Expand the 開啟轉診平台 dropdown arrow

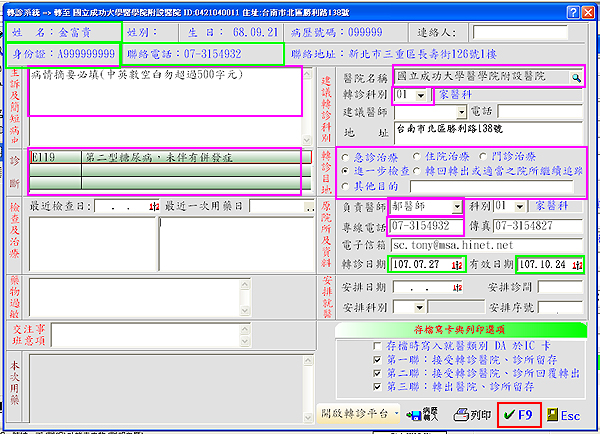[x=397, y=413]
